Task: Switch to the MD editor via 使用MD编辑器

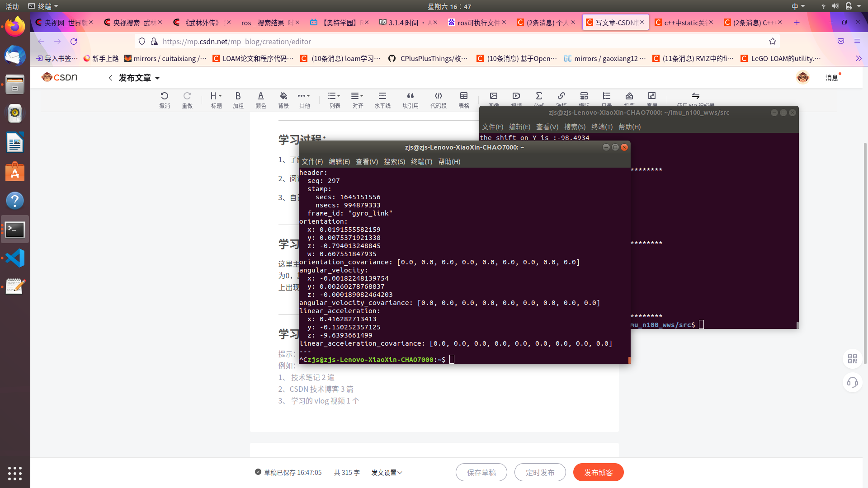Action: tap(695, 97)
